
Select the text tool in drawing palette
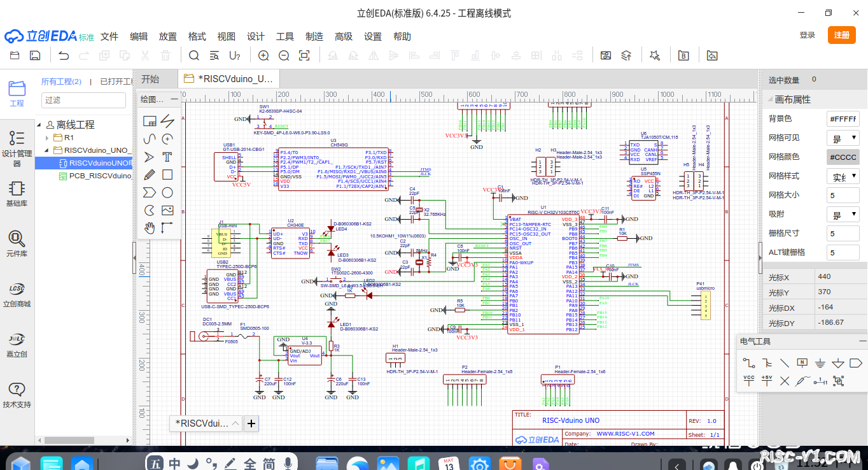(x=167, y=157)
